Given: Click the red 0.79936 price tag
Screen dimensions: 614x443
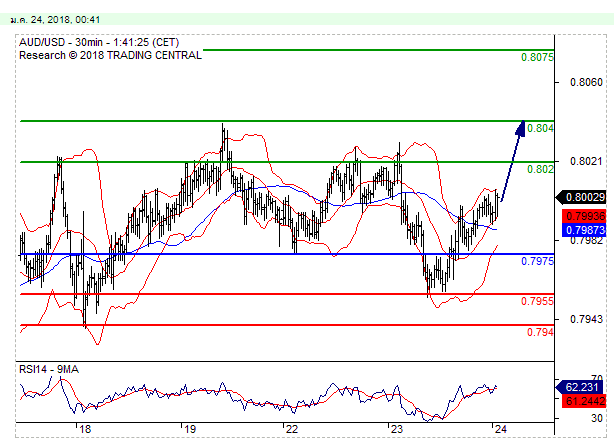Looking at the screenshot, I should pyautogui.click(x=584, y=216).
